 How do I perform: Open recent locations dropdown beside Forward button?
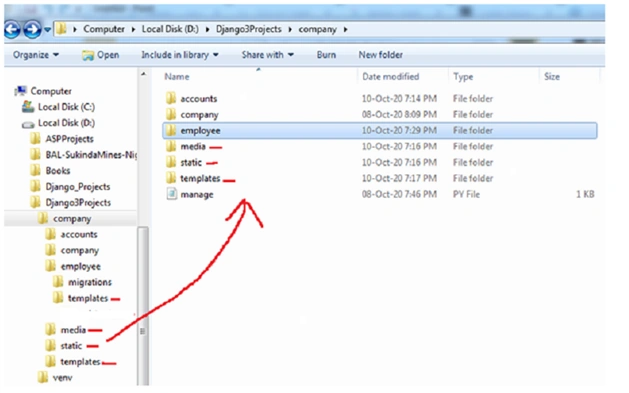(x=47, y=30)
